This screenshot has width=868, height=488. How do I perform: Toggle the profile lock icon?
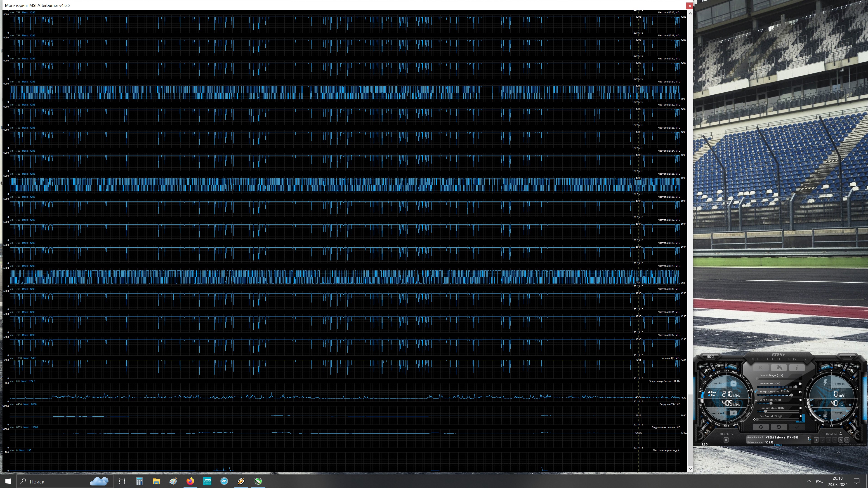point(840,434)
